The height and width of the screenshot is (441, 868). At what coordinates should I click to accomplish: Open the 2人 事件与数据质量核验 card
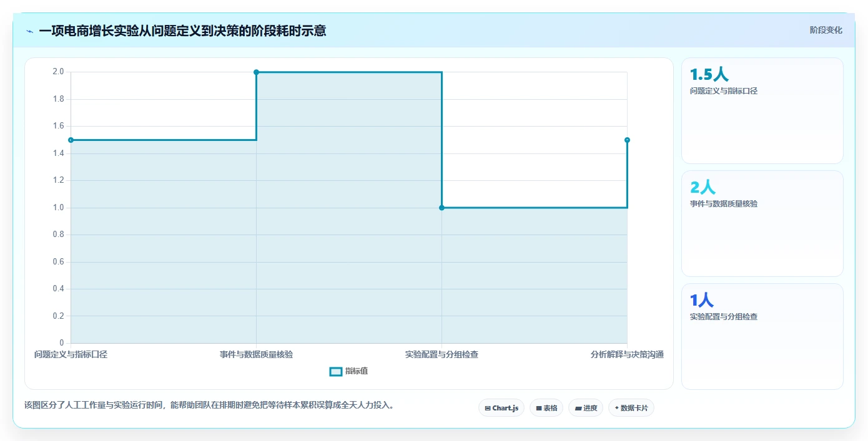coord(762,223)
